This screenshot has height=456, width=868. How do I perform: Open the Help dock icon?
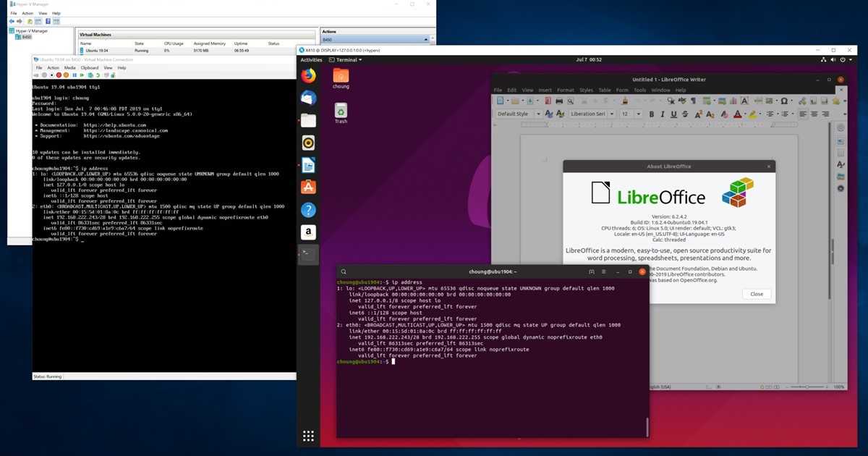pyautogui.click(x=308, y=210)
